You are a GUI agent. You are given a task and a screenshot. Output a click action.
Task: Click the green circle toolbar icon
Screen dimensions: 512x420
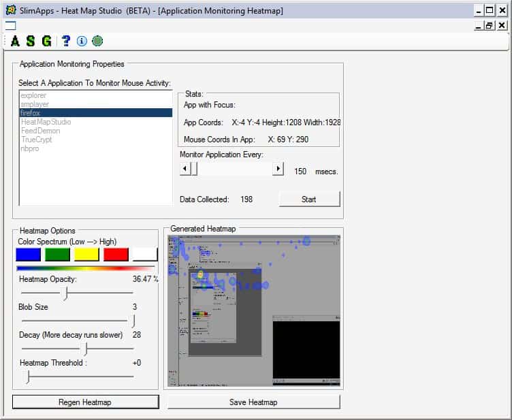click(97, 41)
